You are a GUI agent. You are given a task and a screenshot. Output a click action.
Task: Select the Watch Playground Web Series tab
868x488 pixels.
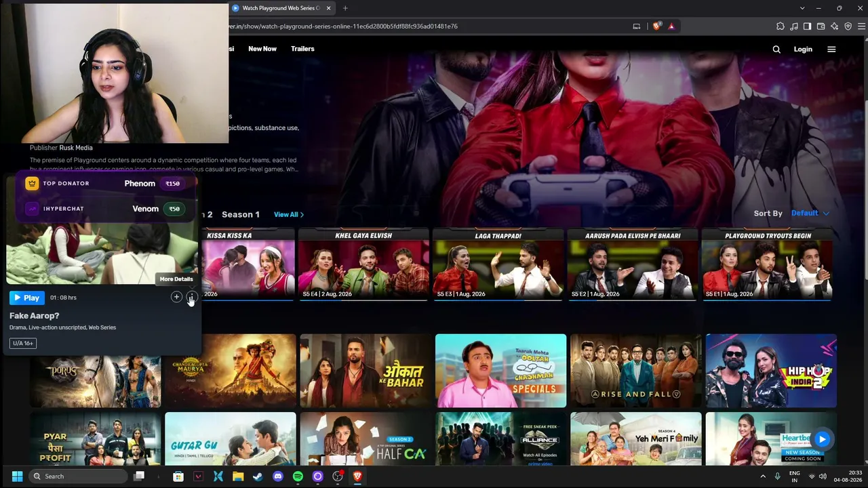[281, 8]
